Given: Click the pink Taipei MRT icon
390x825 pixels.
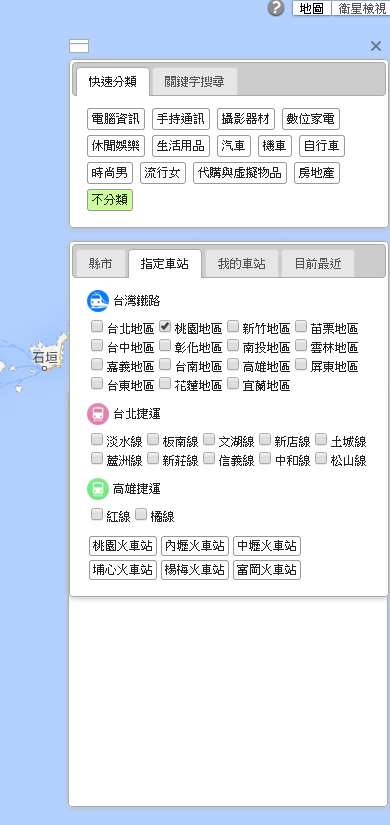Looking at the screenshot, I should (98, 414).
